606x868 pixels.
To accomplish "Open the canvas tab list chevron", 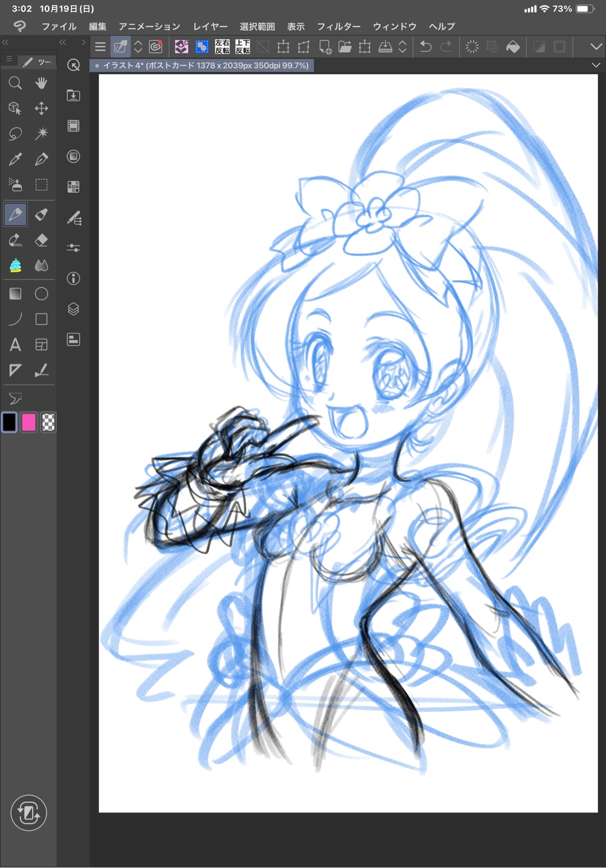I will point(596,66).
